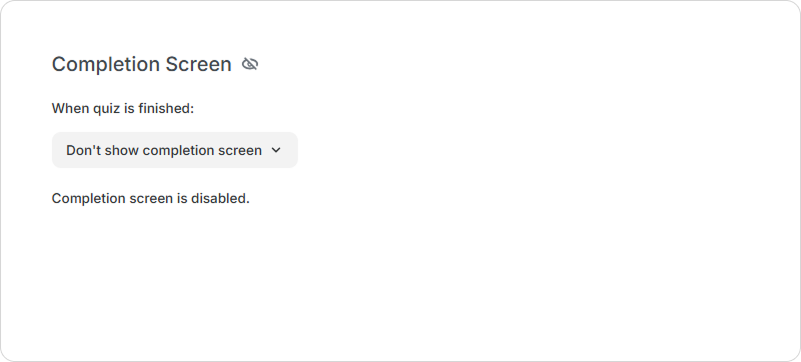
Task: Click the gray "Don't show completion screen" box
Action: 175,150
